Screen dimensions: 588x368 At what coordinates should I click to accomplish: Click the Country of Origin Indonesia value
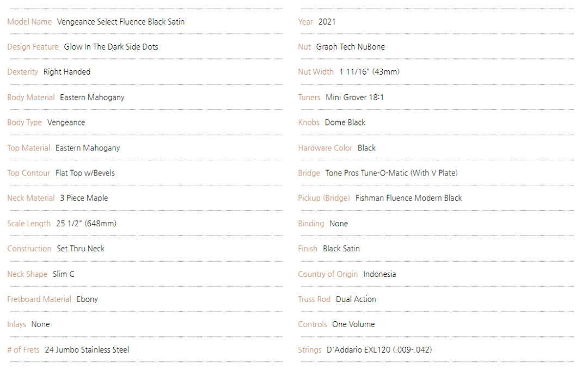[379, 274]
